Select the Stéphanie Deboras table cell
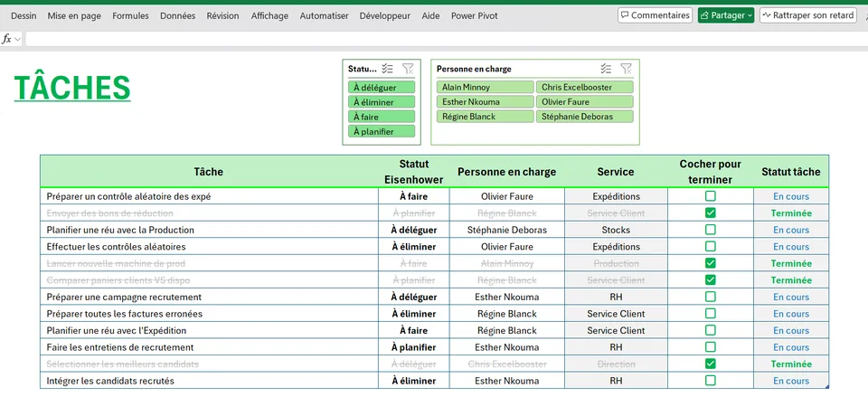 click(x=507, y=230)
